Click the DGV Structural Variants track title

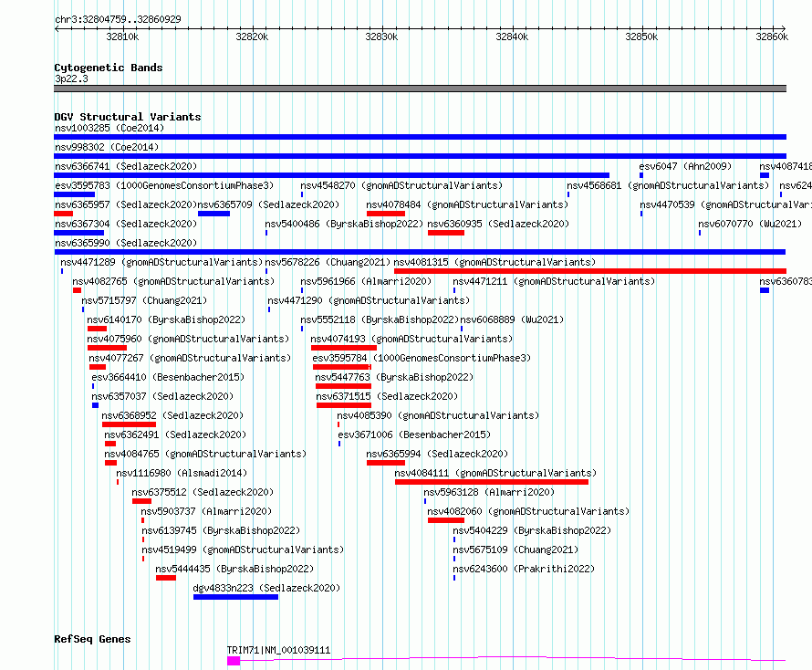128,117
